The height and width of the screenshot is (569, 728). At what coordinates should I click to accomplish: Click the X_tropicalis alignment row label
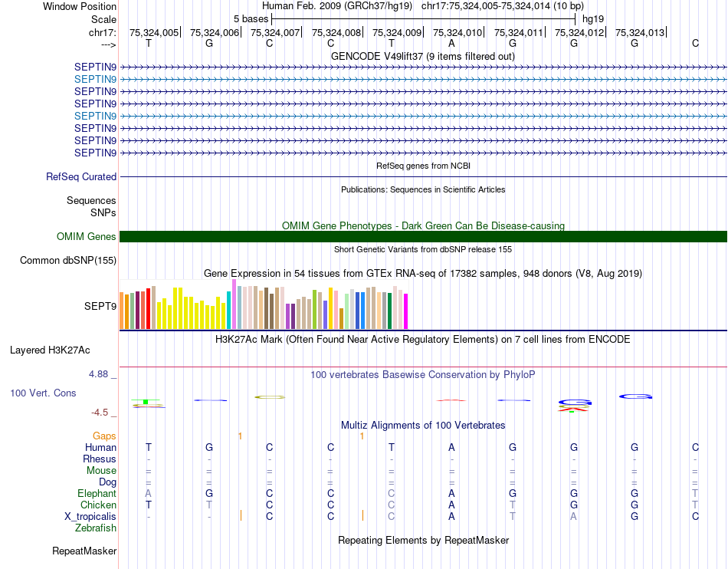[x=90, y=517]
